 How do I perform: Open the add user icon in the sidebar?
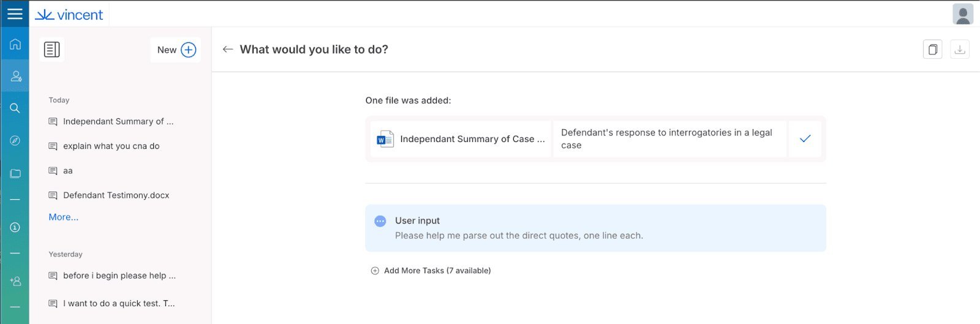click(15, 281)
